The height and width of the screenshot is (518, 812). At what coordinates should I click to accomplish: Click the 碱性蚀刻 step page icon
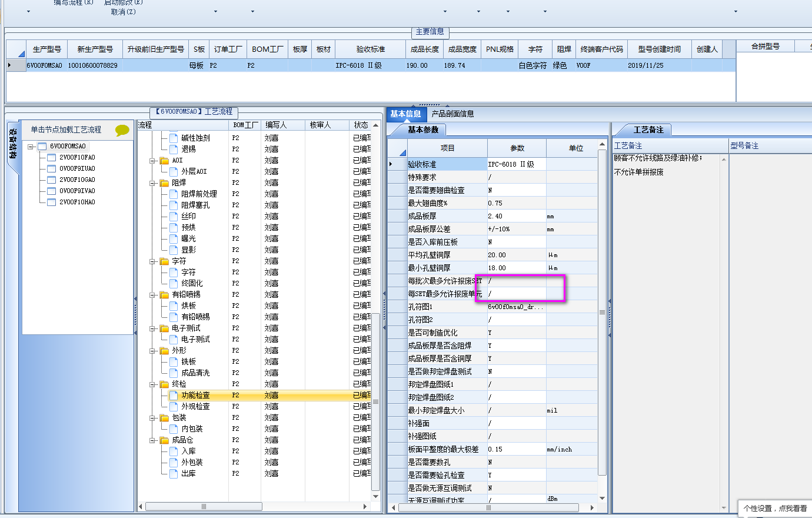coord(174,138)
